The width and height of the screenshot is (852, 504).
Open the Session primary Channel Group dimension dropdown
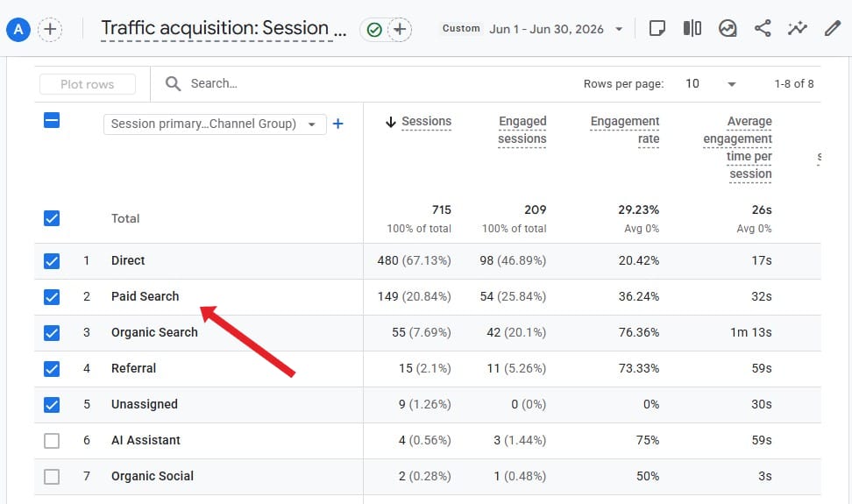click(x=215, y=124)
